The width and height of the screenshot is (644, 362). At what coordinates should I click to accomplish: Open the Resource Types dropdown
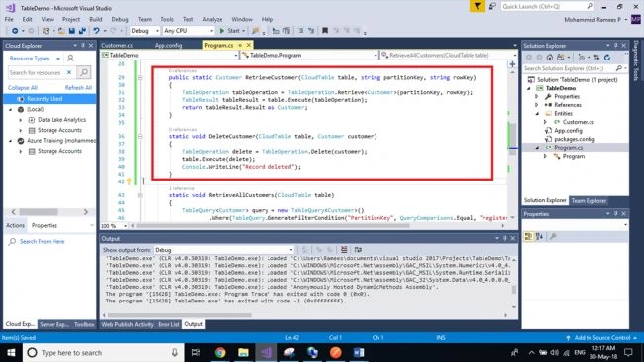(x=35, y=59)
